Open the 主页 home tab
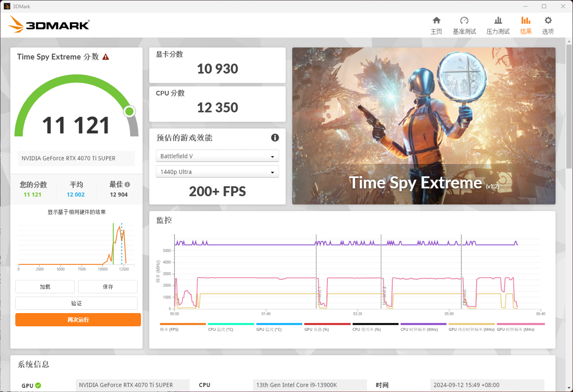 (436, 26)
